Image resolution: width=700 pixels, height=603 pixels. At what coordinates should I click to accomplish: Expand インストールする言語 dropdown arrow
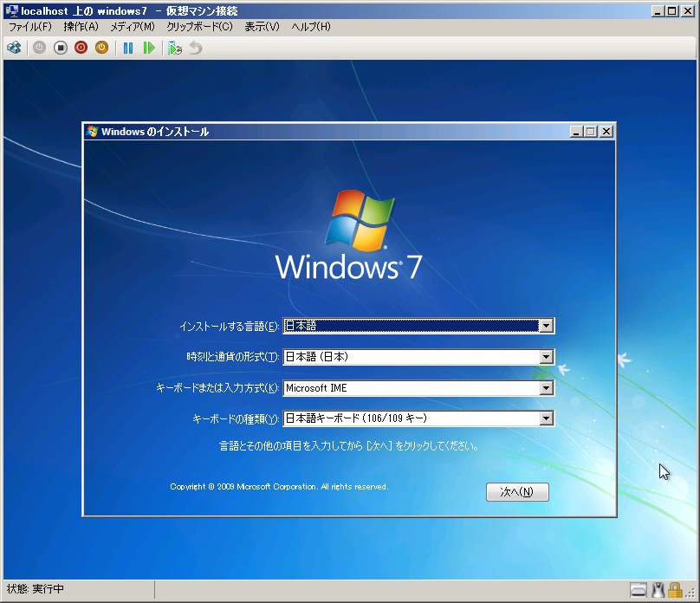(546, 326)
